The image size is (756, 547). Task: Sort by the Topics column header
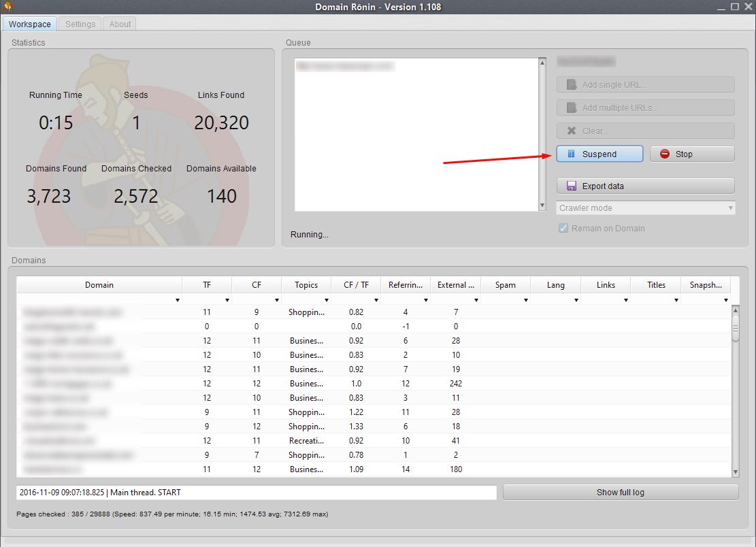point(306,285)
